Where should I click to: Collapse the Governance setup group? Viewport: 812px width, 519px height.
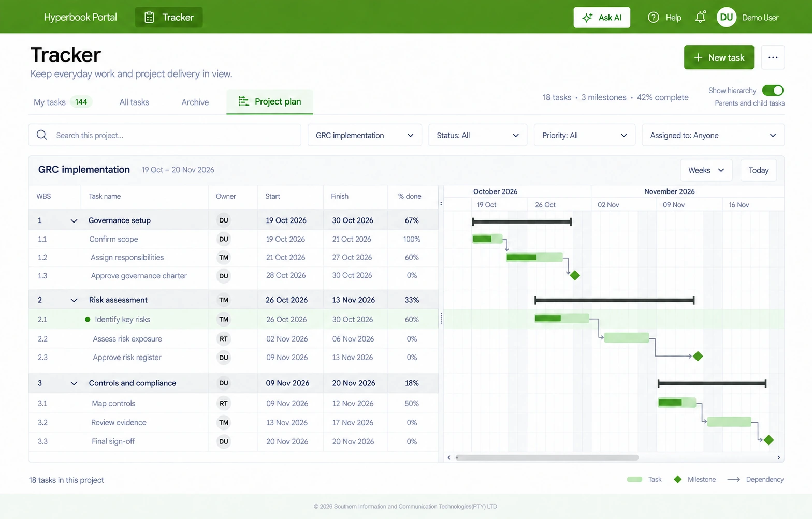click(74, 221)
